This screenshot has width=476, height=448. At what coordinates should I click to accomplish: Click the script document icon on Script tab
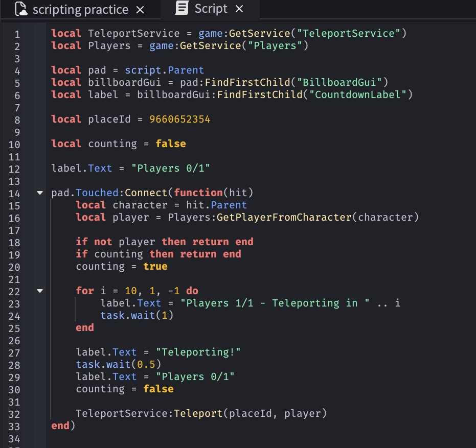tap(182, 8)
